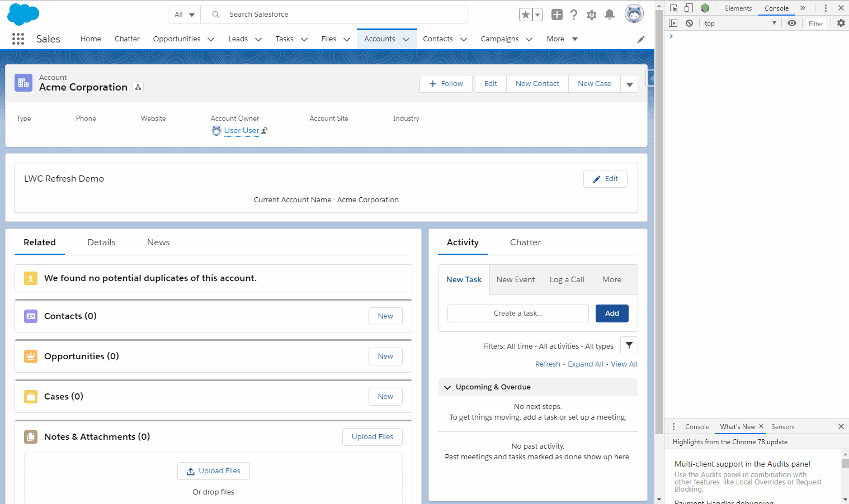Go to the Home tab

click(91, 39)
